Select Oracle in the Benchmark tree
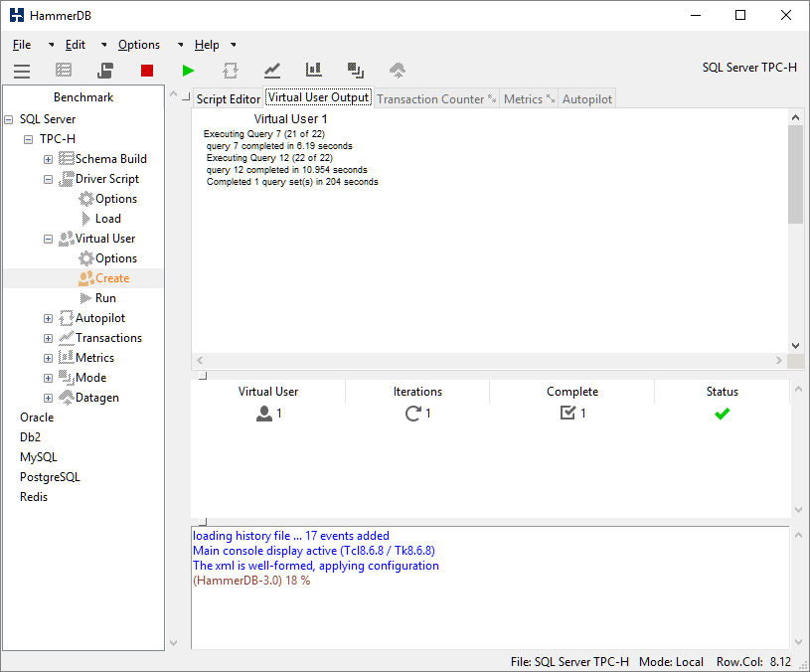 (x=37, y=418)
